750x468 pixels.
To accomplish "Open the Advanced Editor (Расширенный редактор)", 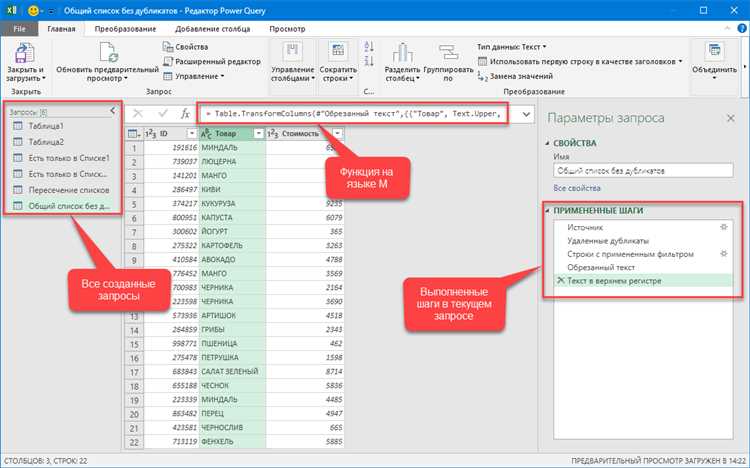I will (x=212, y=61).
